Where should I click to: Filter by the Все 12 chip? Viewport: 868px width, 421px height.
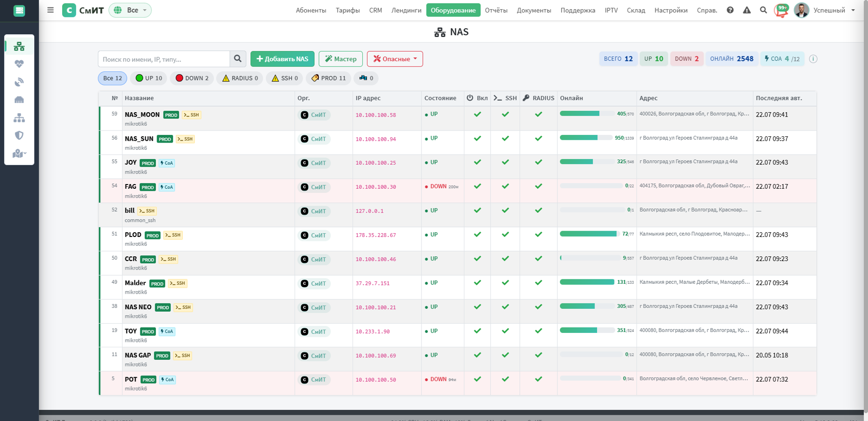click(112, 78)
